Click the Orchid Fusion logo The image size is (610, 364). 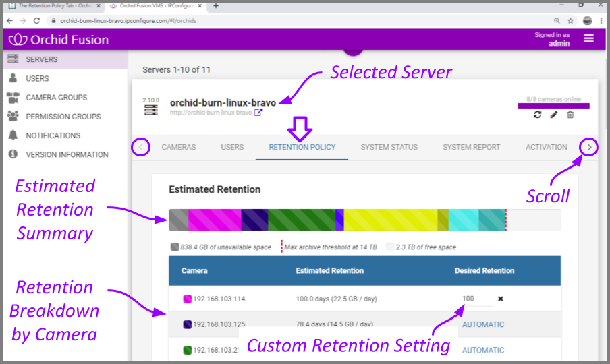pyautogui.click(x=59, y=40)
